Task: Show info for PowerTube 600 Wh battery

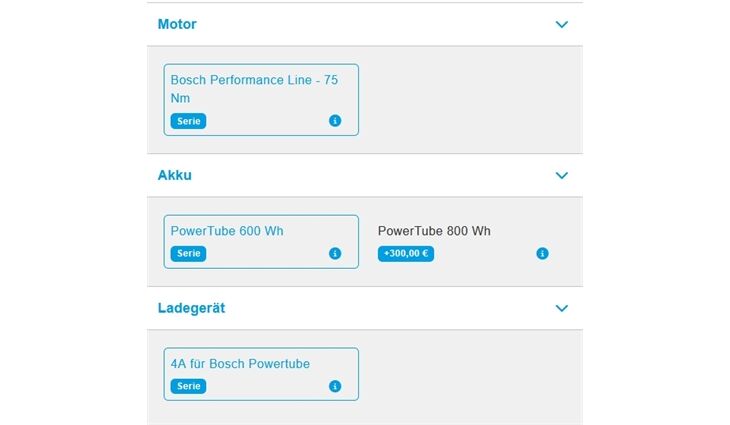Action: [x=335, y=254]
